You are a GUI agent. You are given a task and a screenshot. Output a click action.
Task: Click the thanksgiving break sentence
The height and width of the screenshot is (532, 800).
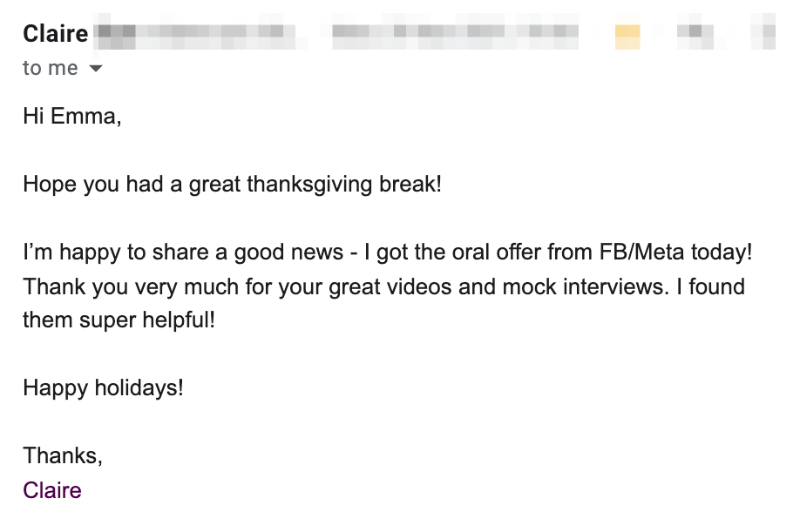point(232,185)
